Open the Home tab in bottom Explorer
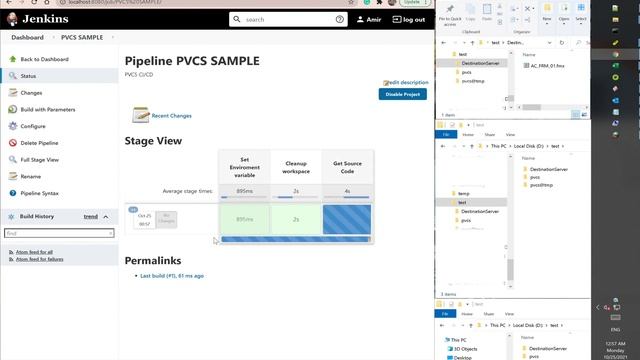Viewport: 640px width, 360px height. pyautogui.click(x=467, y=314)
